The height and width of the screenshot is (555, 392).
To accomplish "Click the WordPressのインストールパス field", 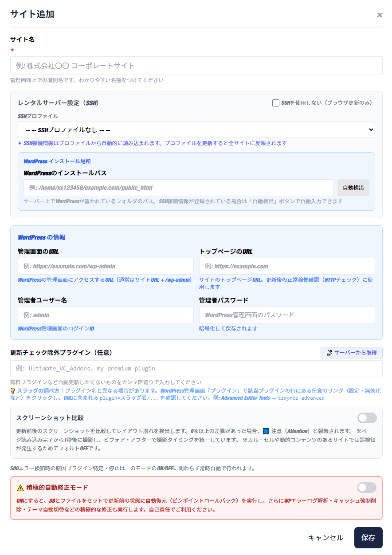I will click(x=178, y=188).
